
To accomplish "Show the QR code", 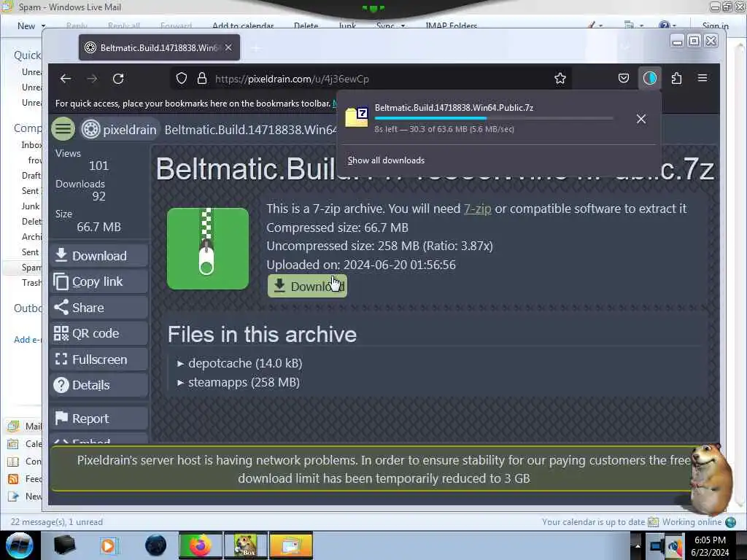I will (x=99, y=333).
